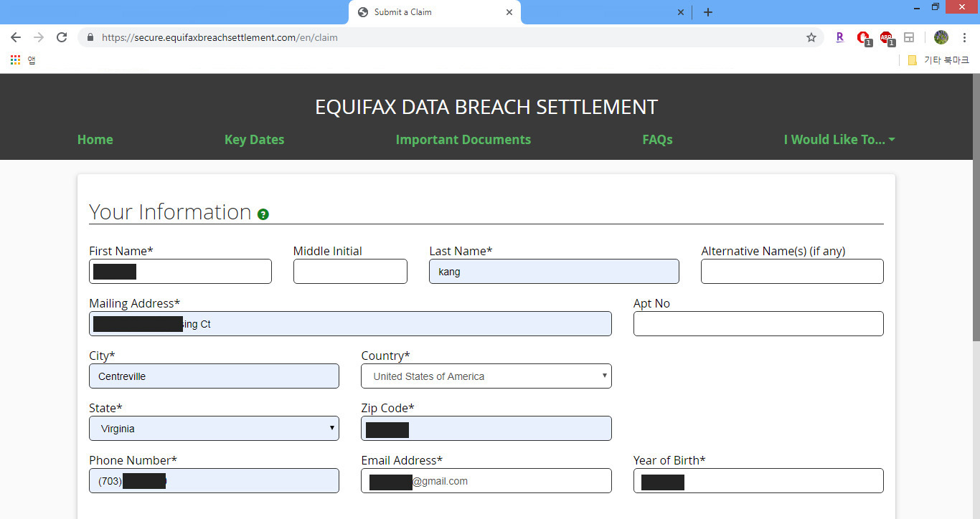Open the other bookmarks folder
This screenshot has height=519, width=980.
coord(938,60)
